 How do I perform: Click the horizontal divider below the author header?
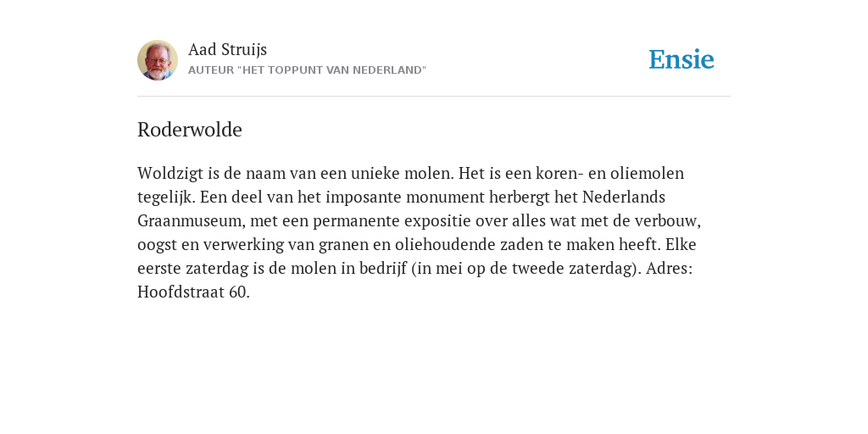(x=434, y=97)
